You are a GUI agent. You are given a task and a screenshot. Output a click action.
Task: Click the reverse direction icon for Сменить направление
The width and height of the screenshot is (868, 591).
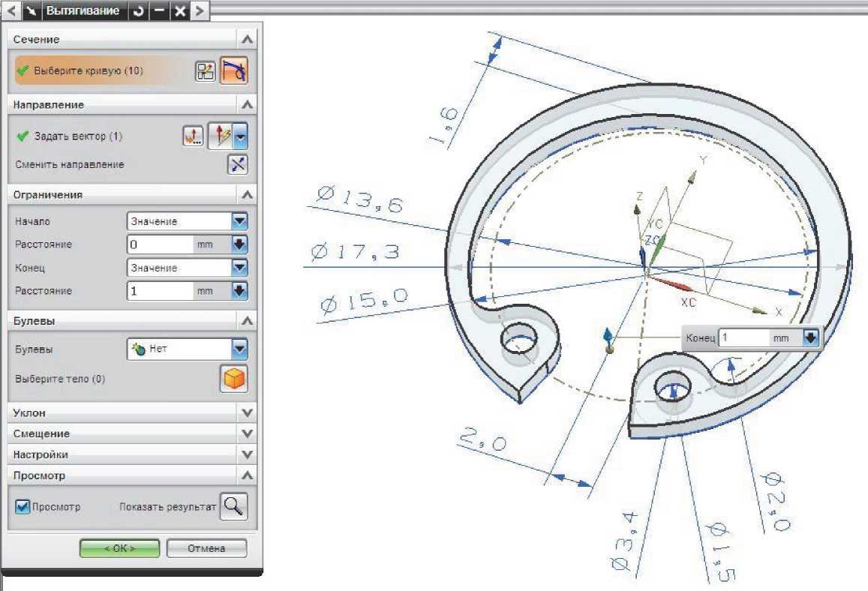click(x=237, y=165)
